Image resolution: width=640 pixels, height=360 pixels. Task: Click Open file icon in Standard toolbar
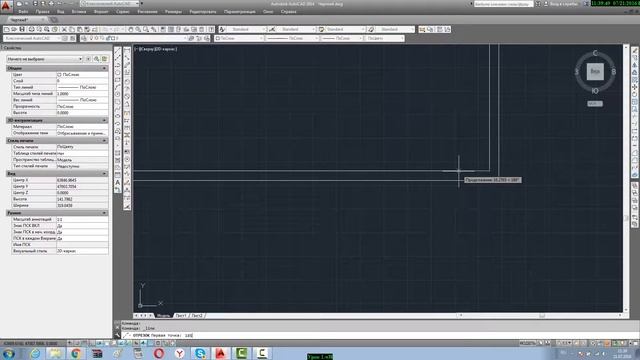click(x=14, y=29)
